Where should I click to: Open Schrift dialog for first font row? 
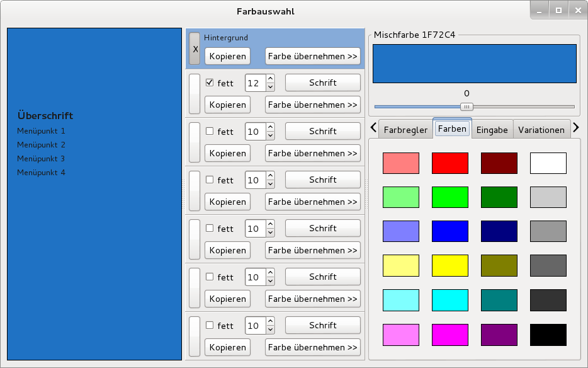[x=323, y=83]
